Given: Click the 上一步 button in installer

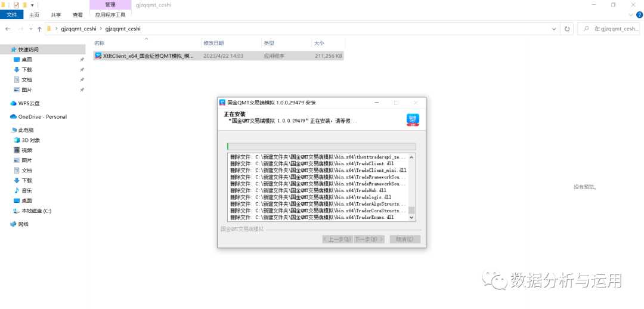Looking at the screenshot, I should coord(337,239).
